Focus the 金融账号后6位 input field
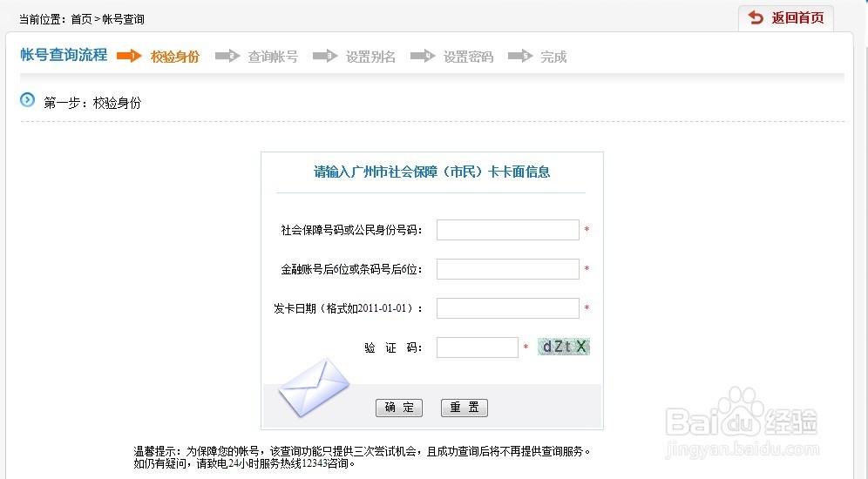The width and height of the screenshot is (868, 479). (507, 269)
